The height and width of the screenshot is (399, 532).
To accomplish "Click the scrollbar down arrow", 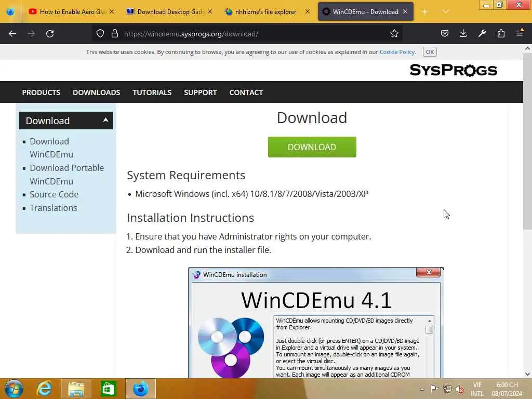I will pos(527,374).
